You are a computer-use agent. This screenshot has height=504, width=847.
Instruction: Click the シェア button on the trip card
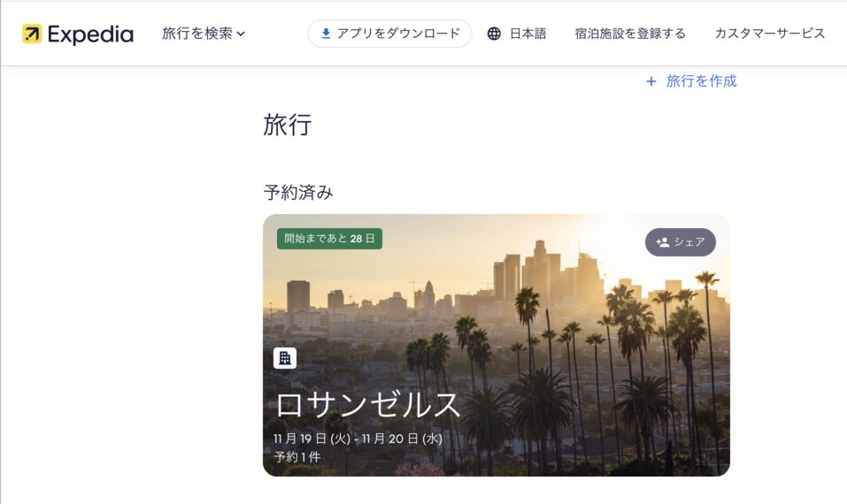click(x=680, y=242)
